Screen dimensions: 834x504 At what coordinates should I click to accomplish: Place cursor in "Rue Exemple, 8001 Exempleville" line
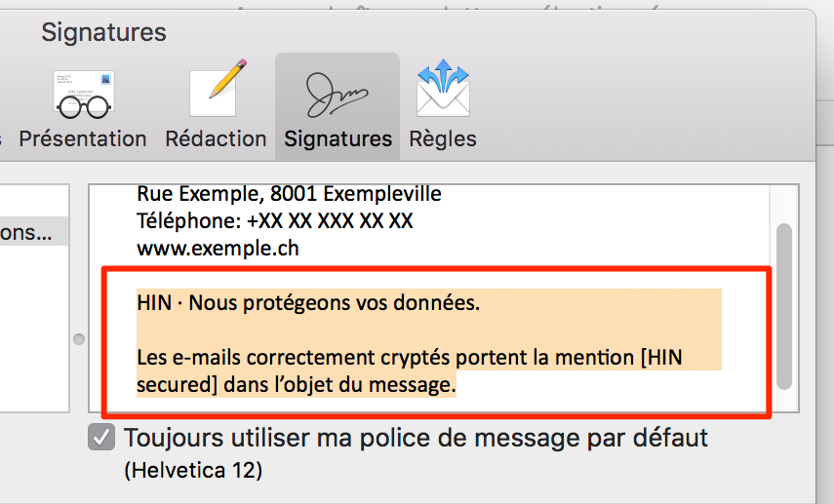(289, 194)
